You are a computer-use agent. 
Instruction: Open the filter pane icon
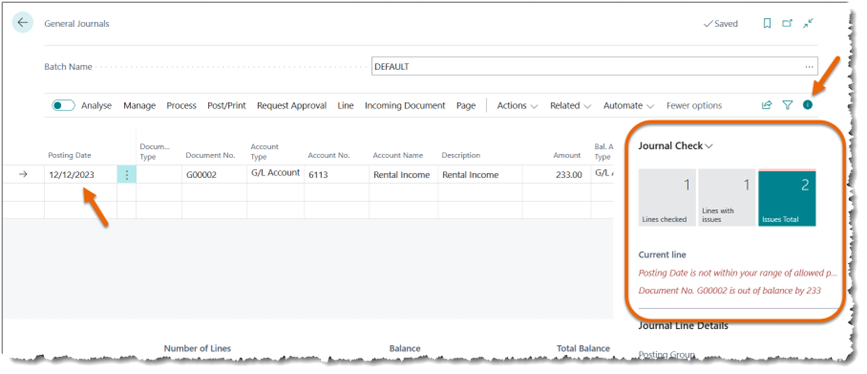coord(787,105)
